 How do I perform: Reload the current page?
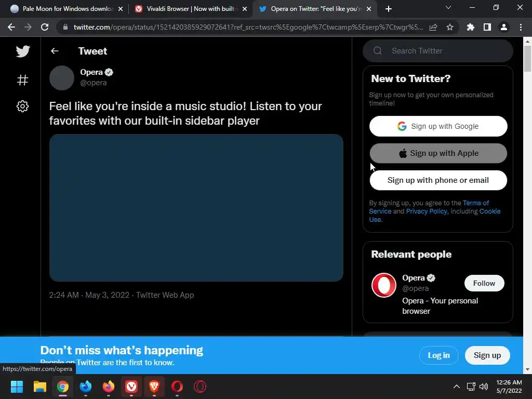point(45,27)
